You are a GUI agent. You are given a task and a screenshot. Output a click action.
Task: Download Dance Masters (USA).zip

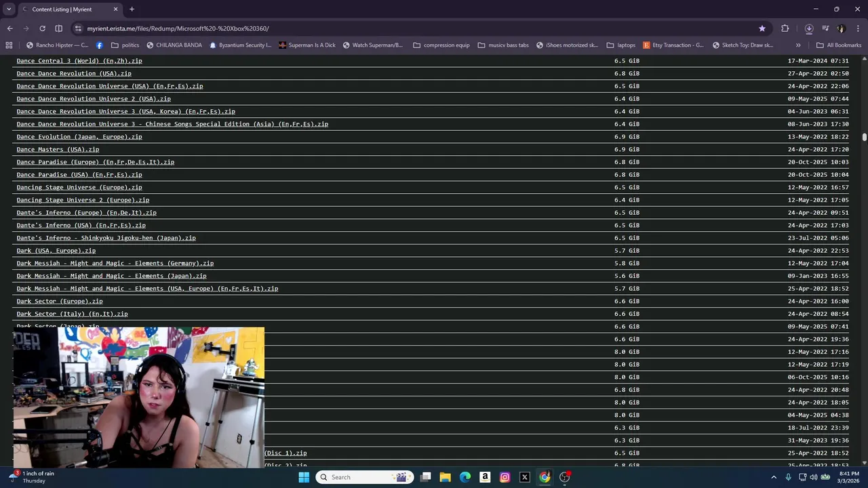[58, 149]
